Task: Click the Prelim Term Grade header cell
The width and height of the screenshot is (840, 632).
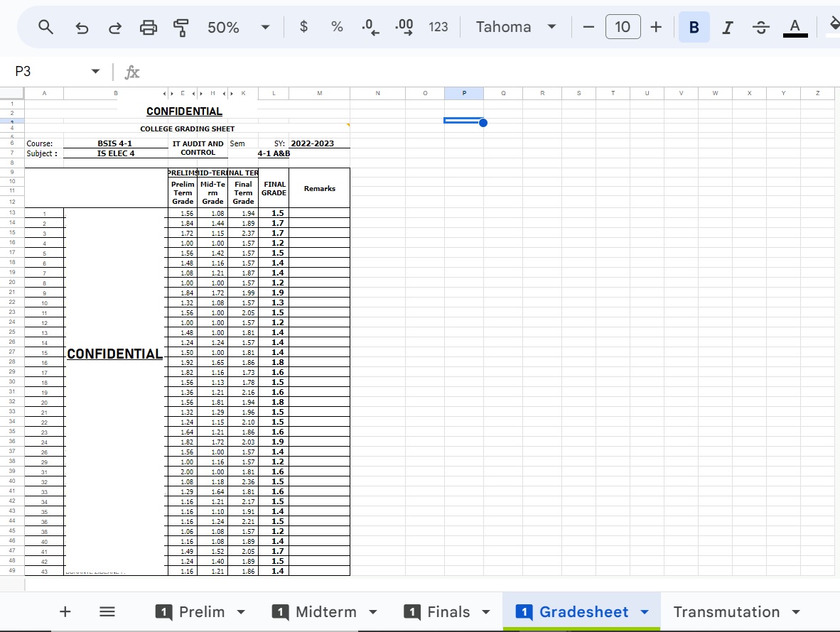Action: [183, 192]
